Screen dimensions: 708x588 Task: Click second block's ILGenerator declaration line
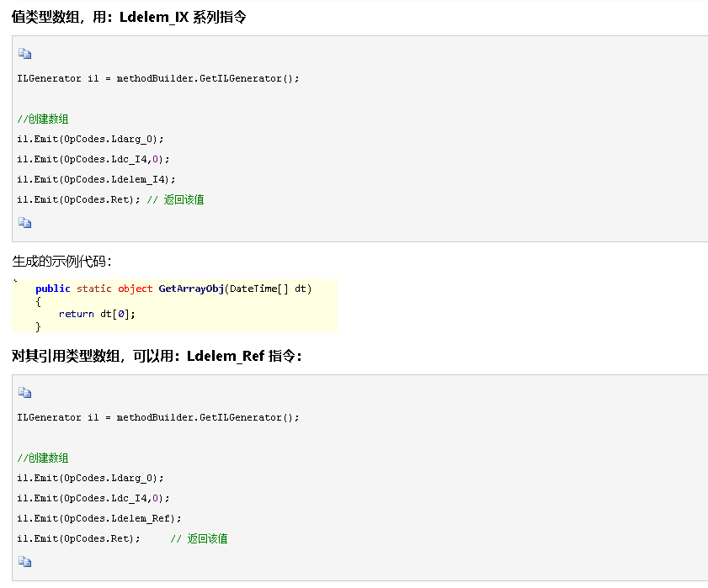pos(158,417)
